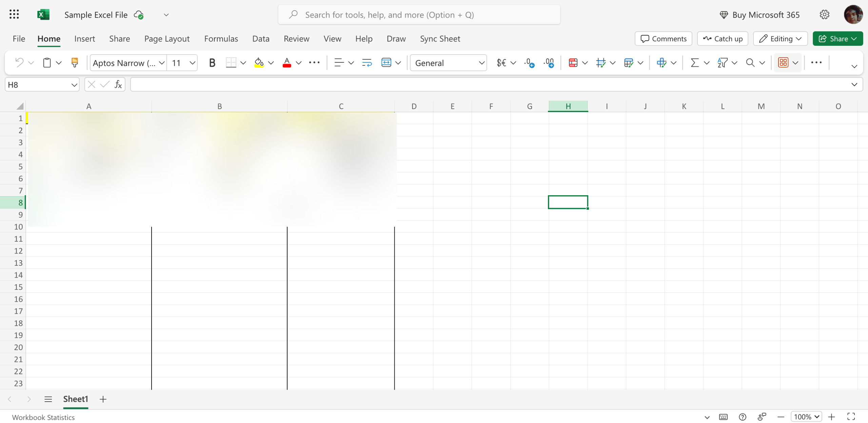Click the Conditional Formatting icon
868x423 pixels.
573,63
